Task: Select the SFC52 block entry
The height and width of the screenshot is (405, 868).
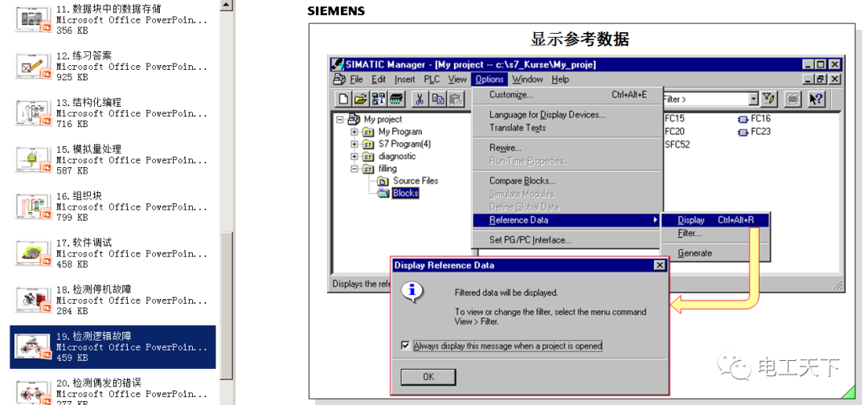Action: (x=678, y=145)
